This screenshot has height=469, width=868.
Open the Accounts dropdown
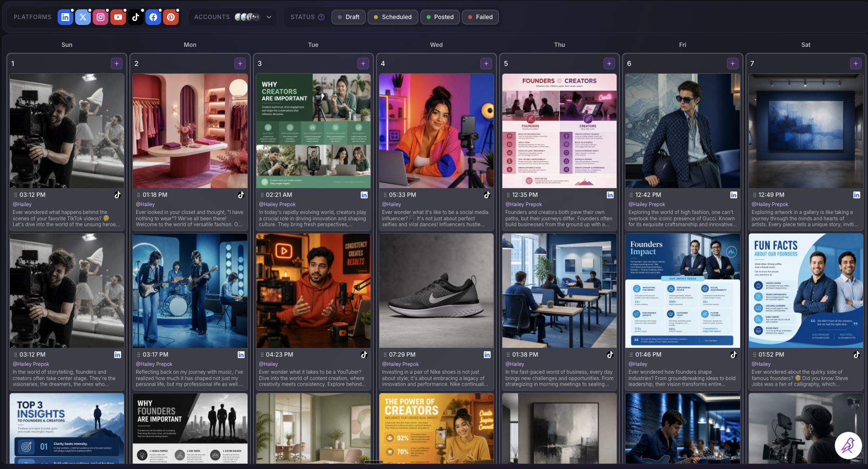233,17
